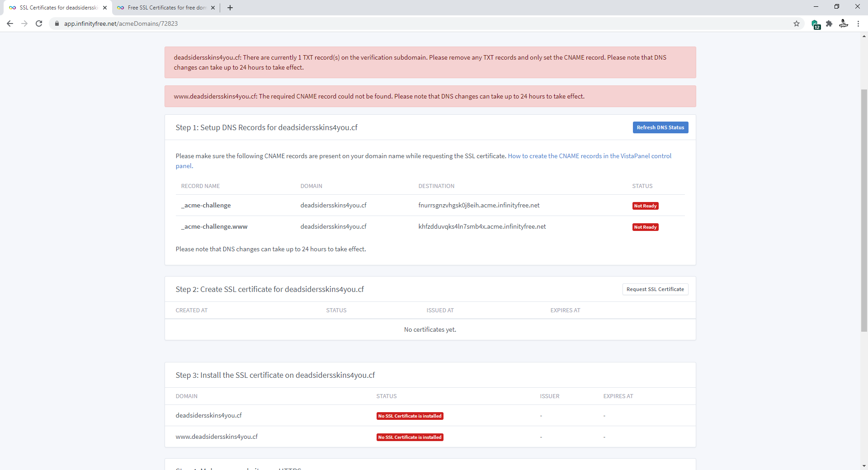Click the browser back arrow
Image resolution: width=868 pixels, height=470 pixels.
point(10,23)
